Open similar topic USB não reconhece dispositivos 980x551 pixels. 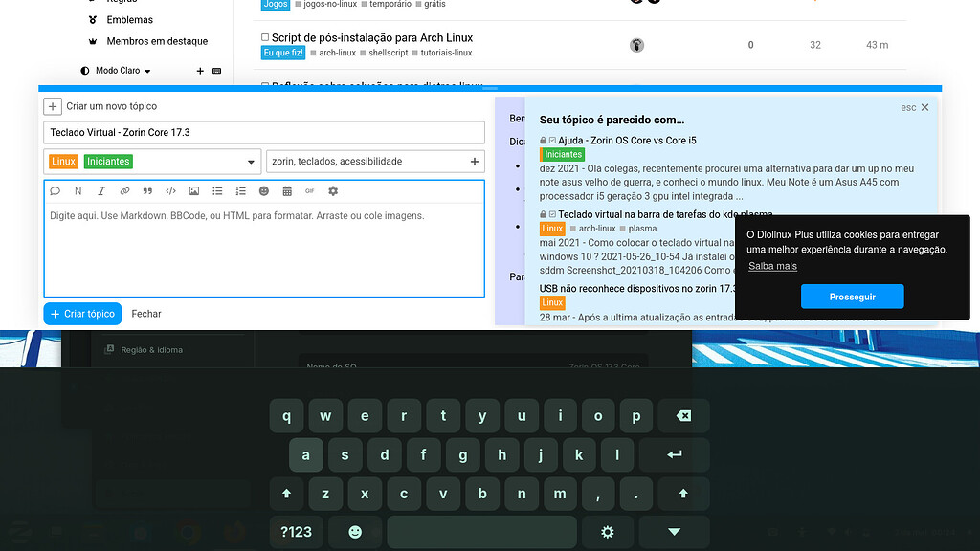[637, 289]
